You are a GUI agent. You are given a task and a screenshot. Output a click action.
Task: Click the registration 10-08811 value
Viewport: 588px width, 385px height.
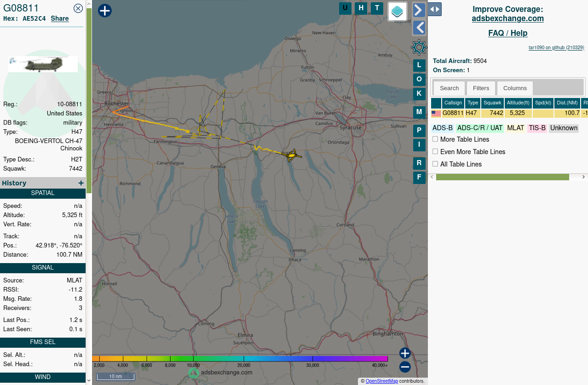click(x=70, y=104)
